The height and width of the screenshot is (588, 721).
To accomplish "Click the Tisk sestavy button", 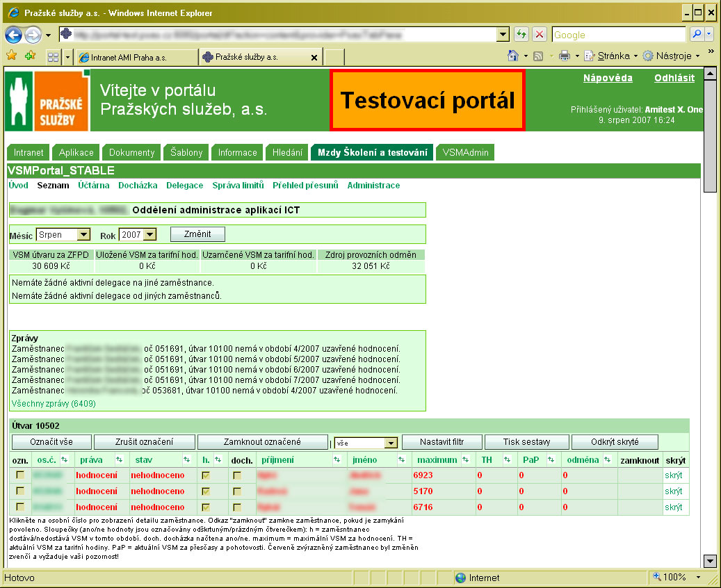I will [526, 442].
